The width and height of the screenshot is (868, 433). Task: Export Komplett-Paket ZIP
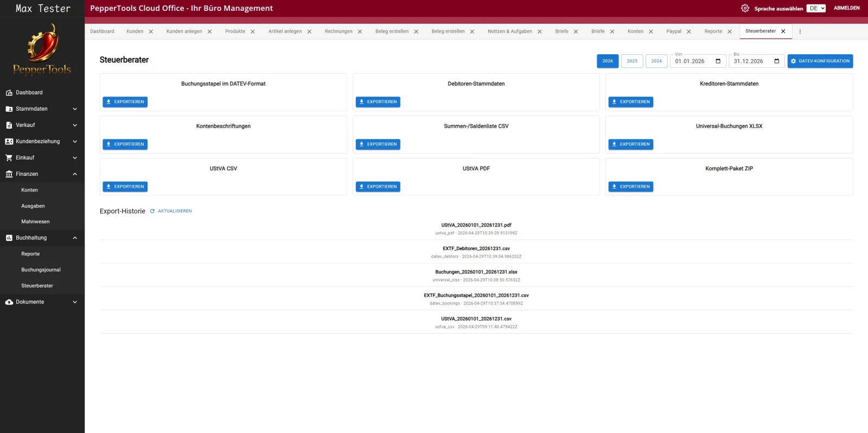coord(630,187)
